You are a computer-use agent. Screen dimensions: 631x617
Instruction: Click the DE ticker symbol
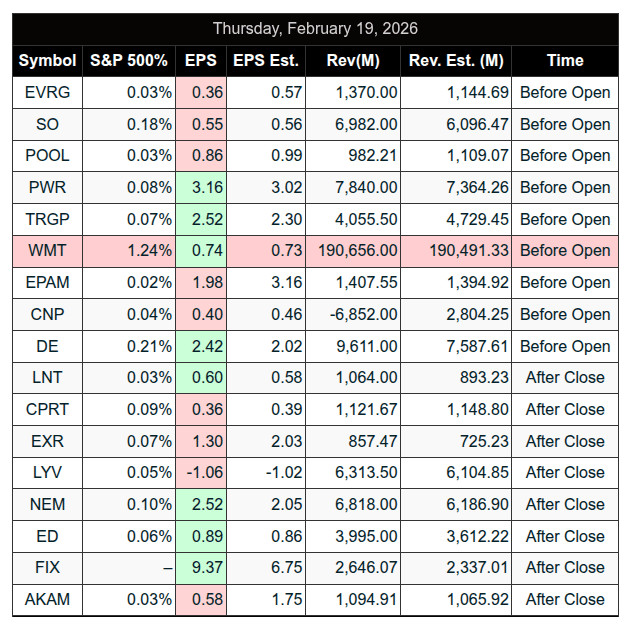47,346
